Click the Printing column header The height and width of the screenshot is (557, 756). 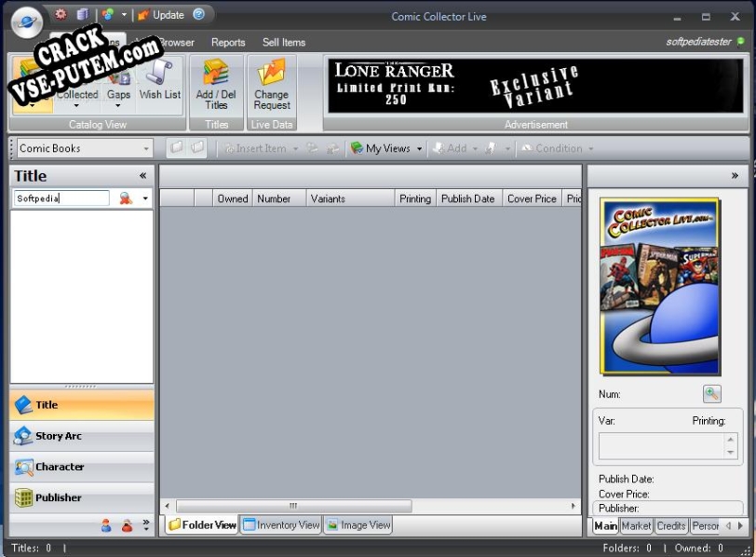pyautogui.click(x=415, y=198)
